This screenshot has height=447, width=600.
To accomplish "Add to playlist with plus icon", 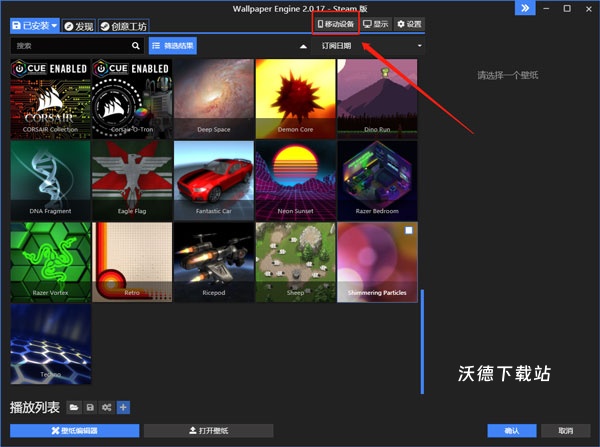I will coord(123,408).
